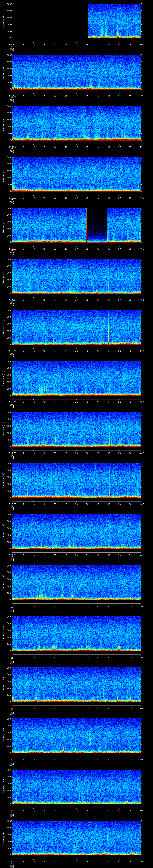Select the spectrogram plot starting at 3:09:00

[77, 21]
